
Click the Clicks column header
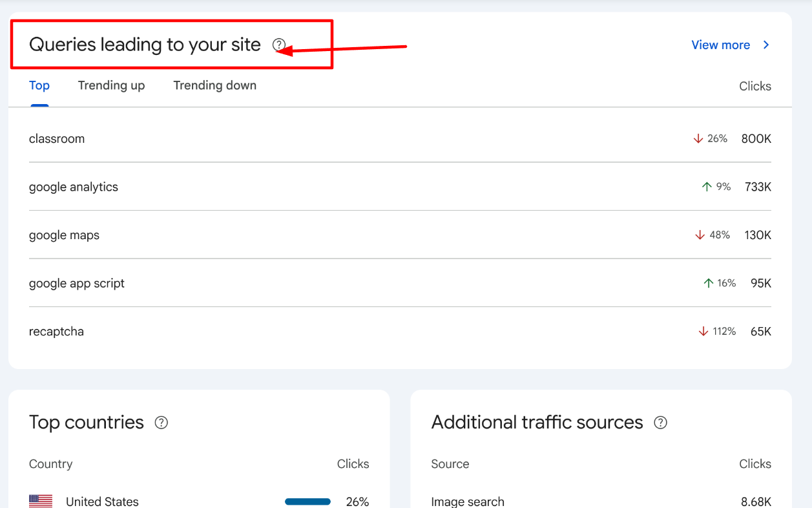(755, 85)
